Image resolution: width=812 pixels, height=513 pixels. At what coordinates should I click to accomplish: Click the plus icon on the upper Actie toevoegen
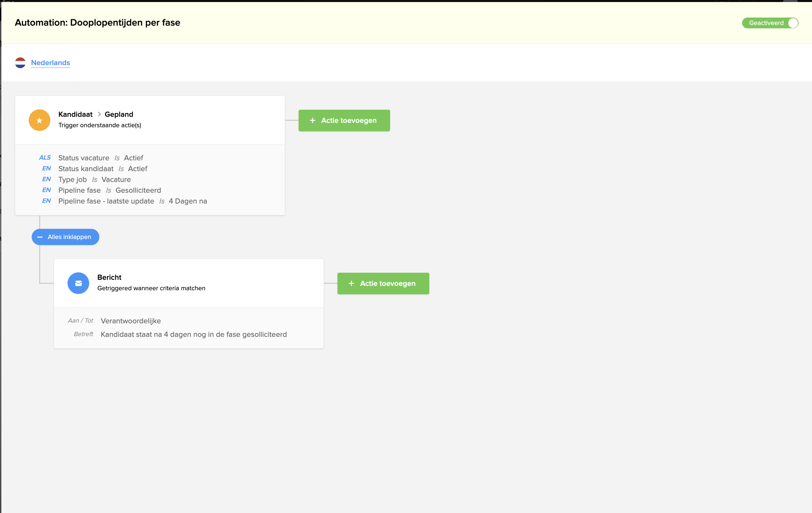click(313, 120)
